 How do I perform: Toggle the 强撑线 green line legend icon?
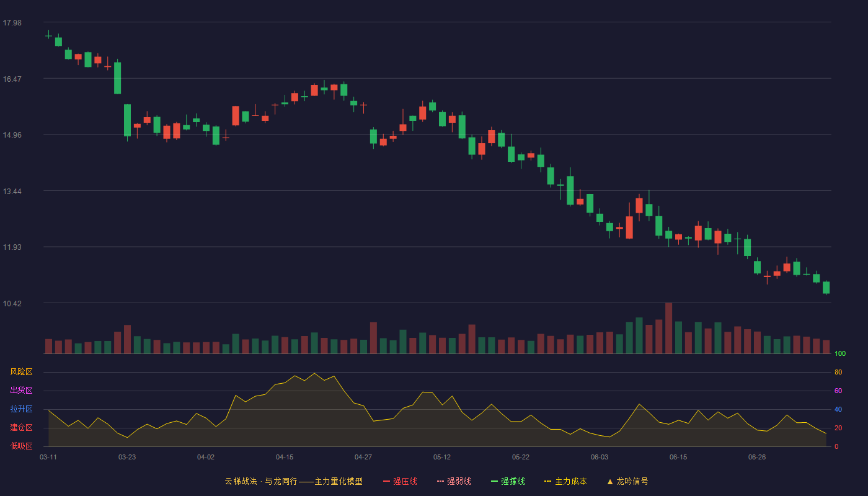[x=495, y=481]
